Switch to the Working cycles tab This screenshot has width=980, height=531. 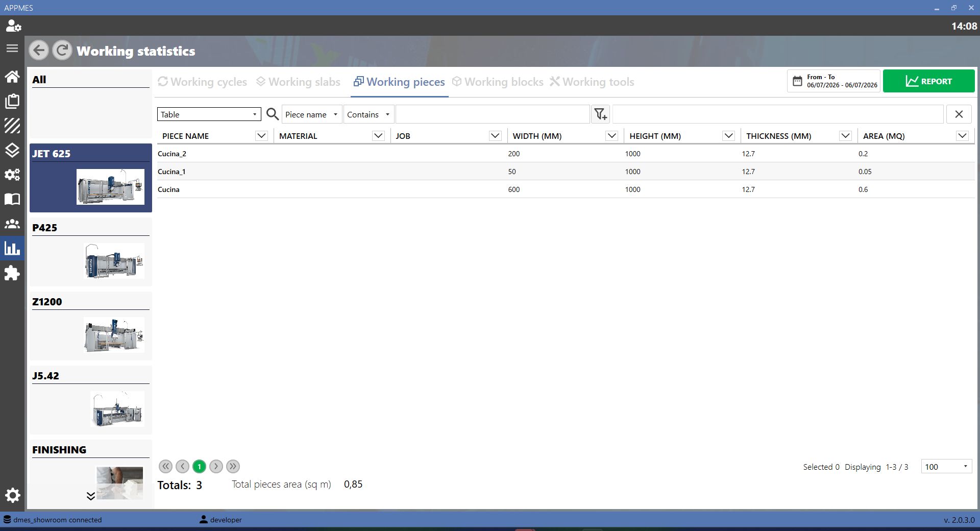tap(203, 82)
